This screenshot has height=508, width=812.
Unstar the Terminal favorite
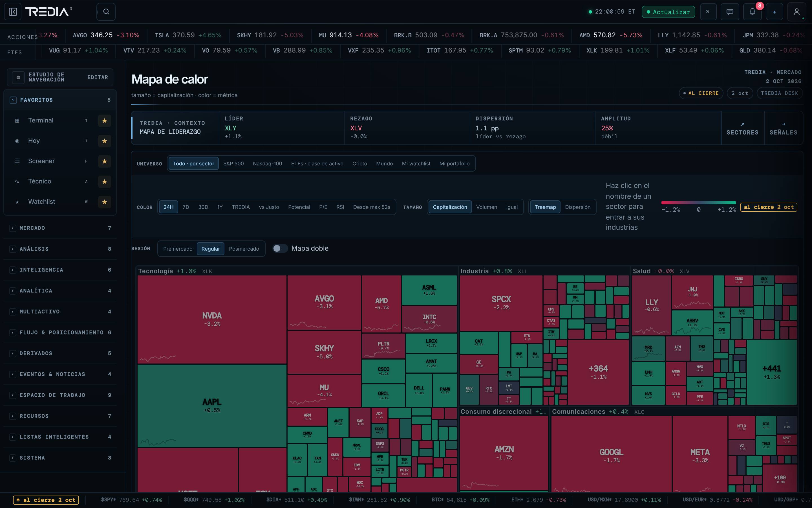pos(104,121)
